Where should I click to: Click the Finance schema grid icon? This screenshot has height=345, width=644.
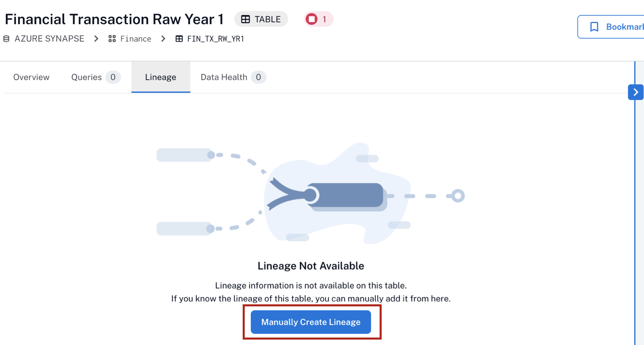pyautogui.click(x=112, y=39)
